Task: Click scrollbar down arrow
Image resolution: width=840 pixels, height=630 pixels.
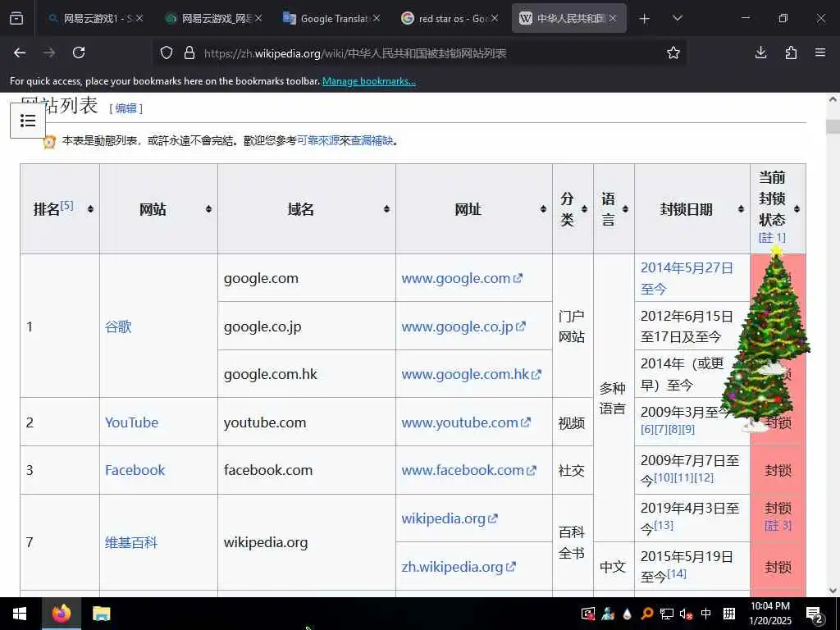Action: pyautogui.click(x=833, y=591)
